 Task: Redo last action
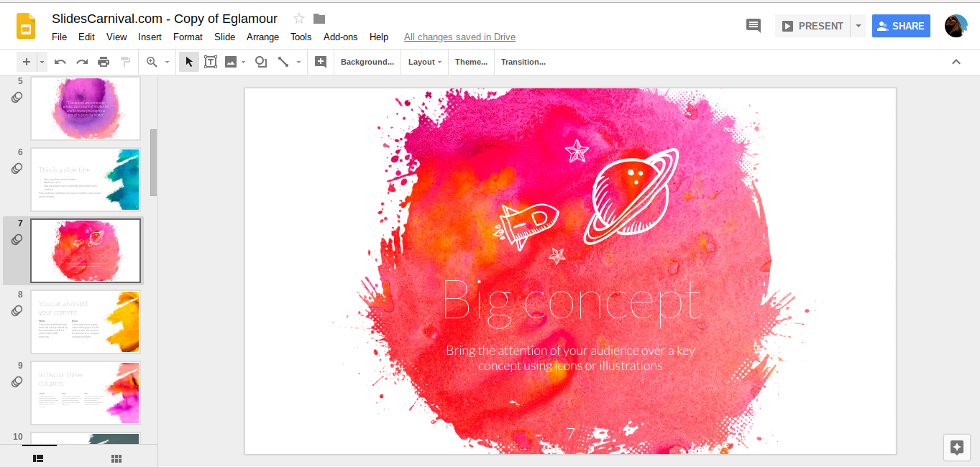[x=82, y=62]
